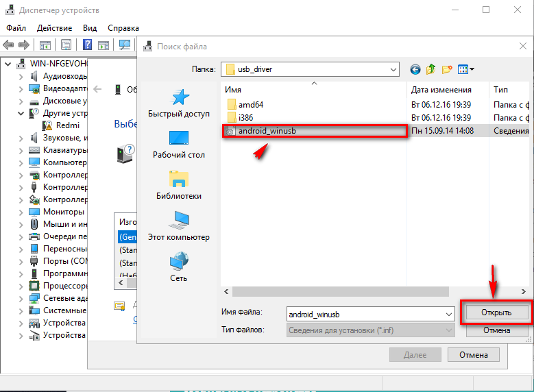The height and width of the screenshot is (392, 534).
Task: Open the Действие menu
Action: click(x=54, y=28)
